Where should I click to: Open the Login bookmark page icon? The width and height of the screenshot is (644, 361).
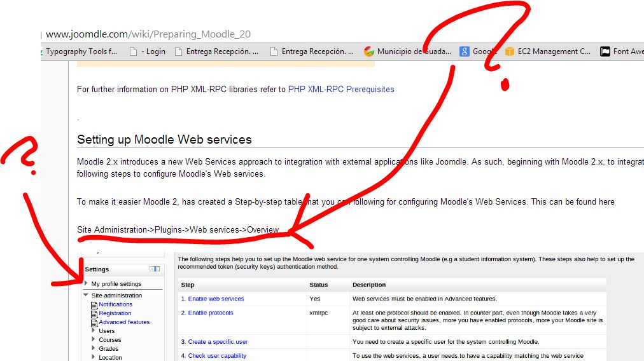[x=133, y=51]
